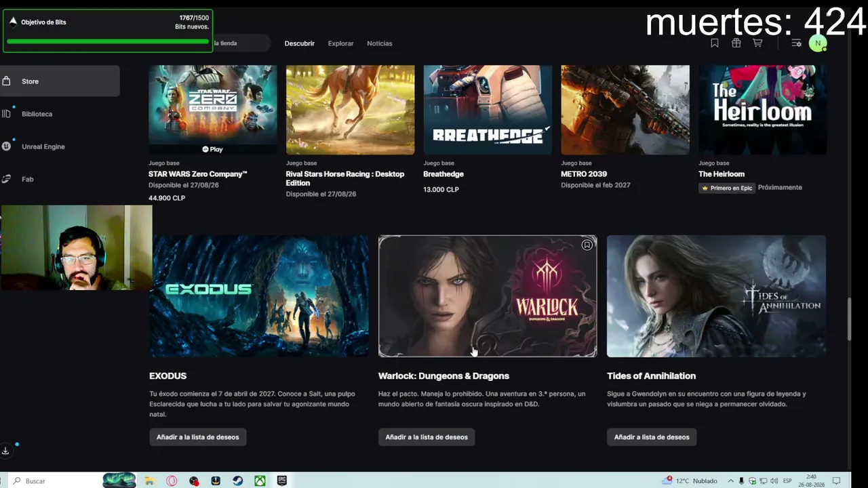Open the Opera browser taskbar icon
Viewport: 868px width, 488px height.
point(172,481)
